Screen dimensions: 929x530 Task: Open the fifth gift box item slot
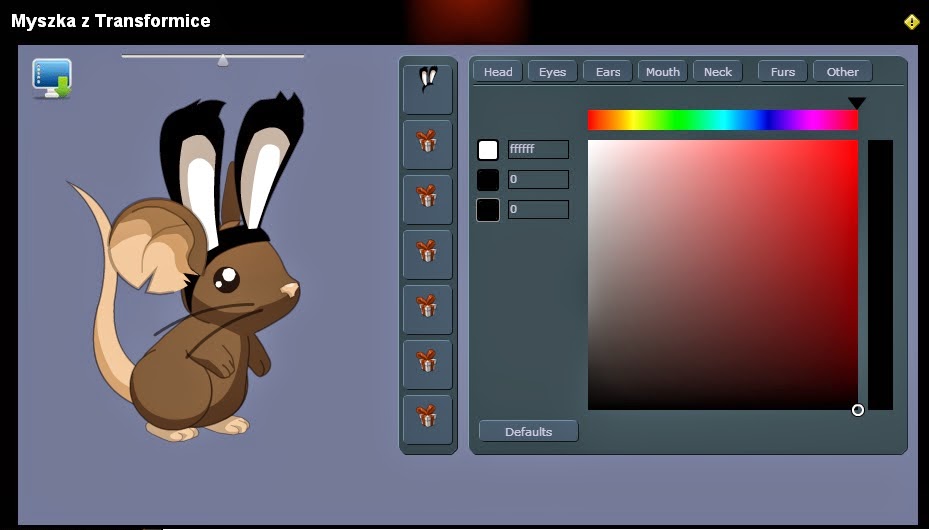coord(428,365)
